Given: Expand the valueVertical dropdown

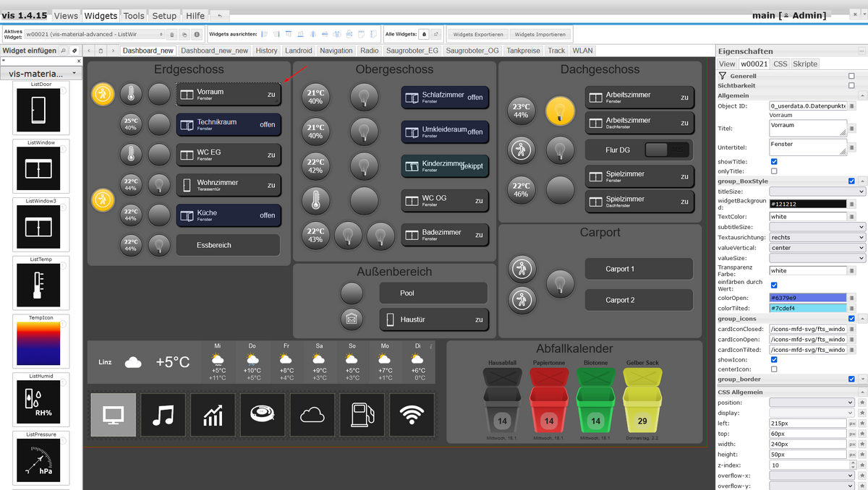Looking at the screenshot, I should tap(817, 248).
